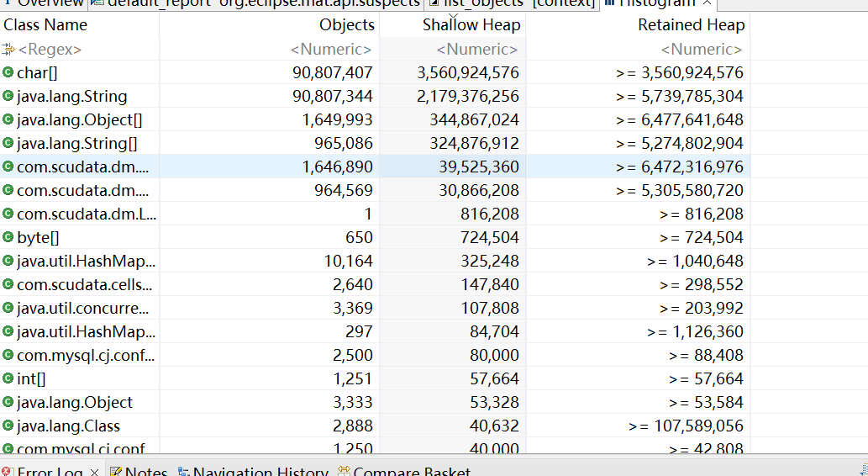This screenshot has height=476, width=868.
Task: Click the class icon beside byte[]
Action: pos(8,238)
